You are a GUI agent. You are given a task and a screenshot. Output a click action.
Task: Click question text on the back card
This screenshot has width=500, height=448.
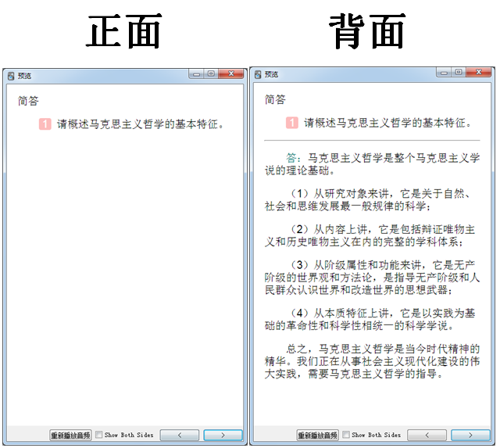387,123
